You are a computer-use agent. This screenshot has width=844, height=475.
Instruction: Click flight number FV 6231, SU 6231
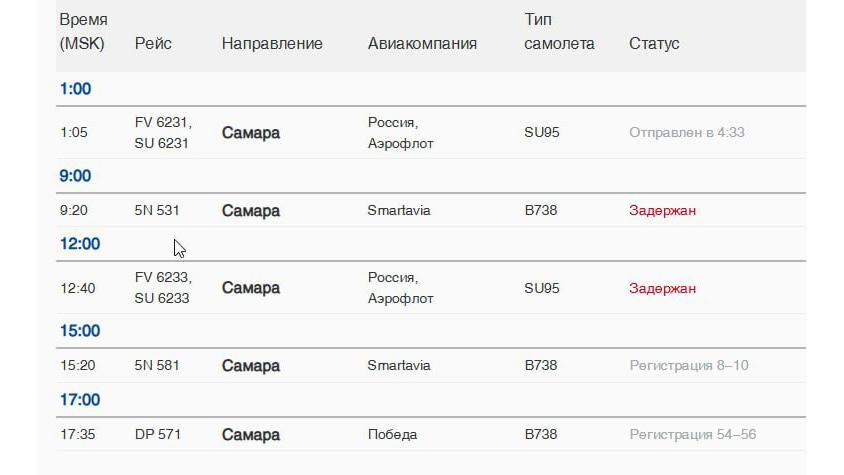pos(163,132)
